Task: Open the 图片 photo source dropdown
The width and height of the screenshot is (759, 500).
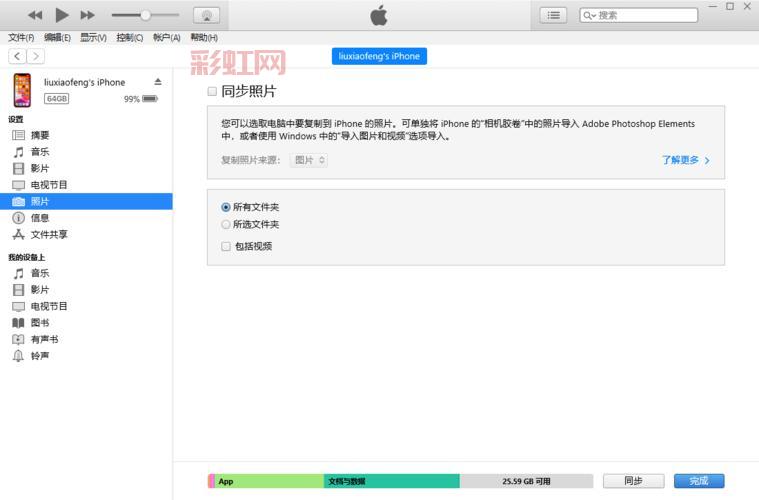Action: tap(309, 160)
